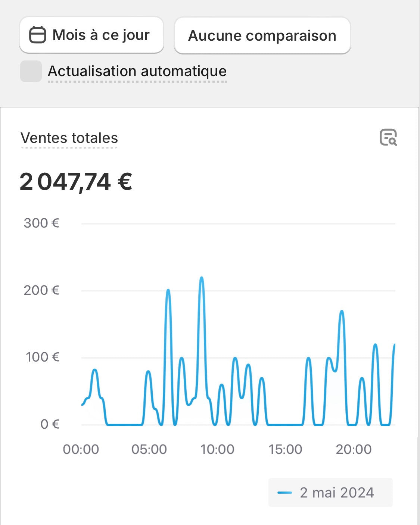This screenshot has width=420, height=525.
Task: Click the Actualisation automatique label
Action: pyautogui.click(x=137, y=71)
